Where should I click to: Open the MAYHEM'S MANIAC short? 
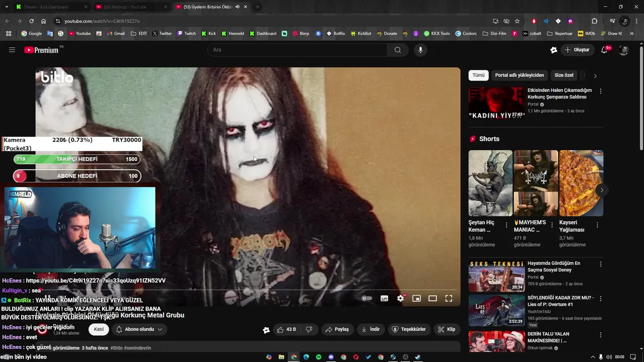(536, 183)
